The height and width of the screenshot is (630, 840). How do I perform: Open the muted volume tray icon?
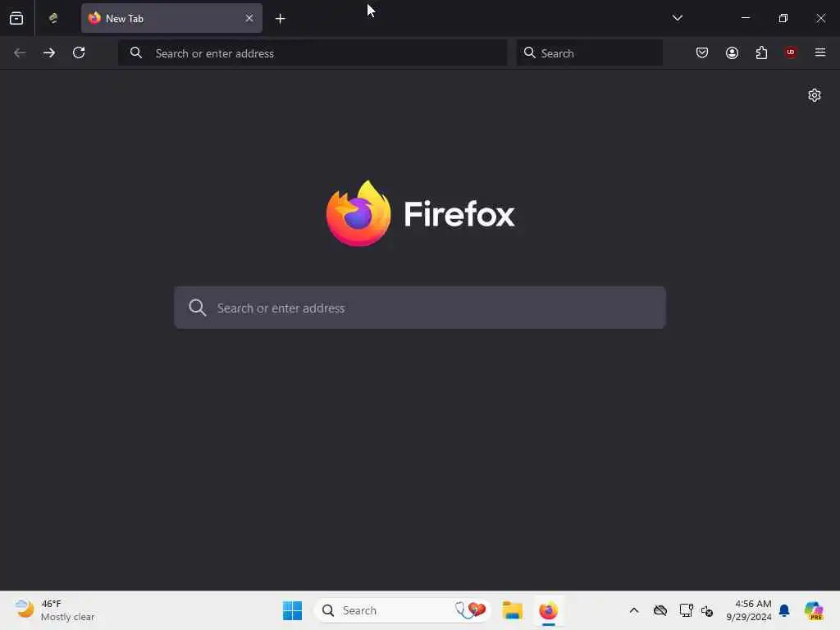pyautogui.click(x=707, y=610)
